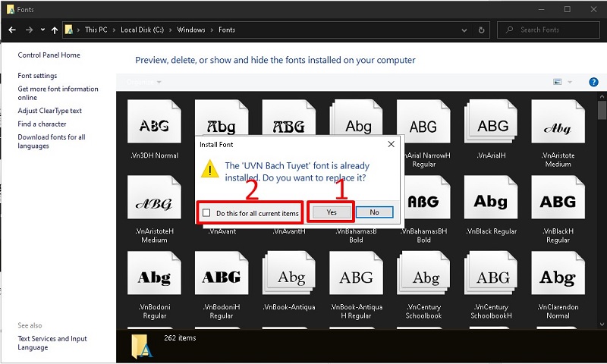Select the .Vn3DH Normal font icon
607x364 pixels.
(154, 121)
